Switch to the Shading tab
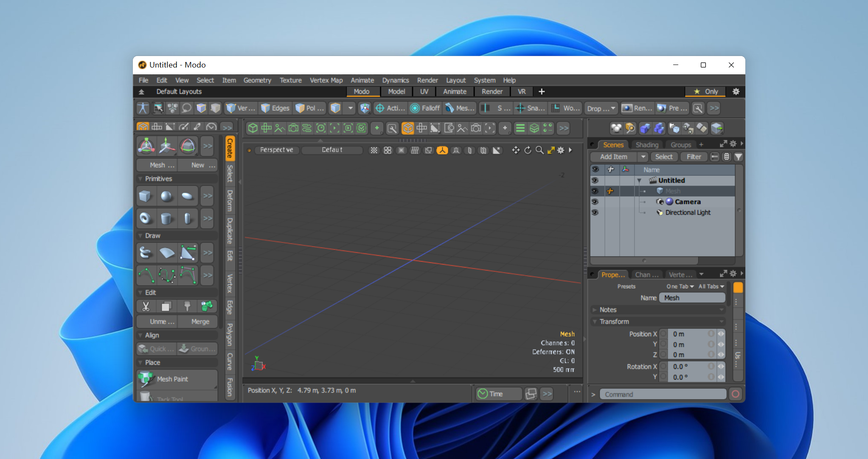This screenshot has width=868, height=459. [x=646, y=145]
